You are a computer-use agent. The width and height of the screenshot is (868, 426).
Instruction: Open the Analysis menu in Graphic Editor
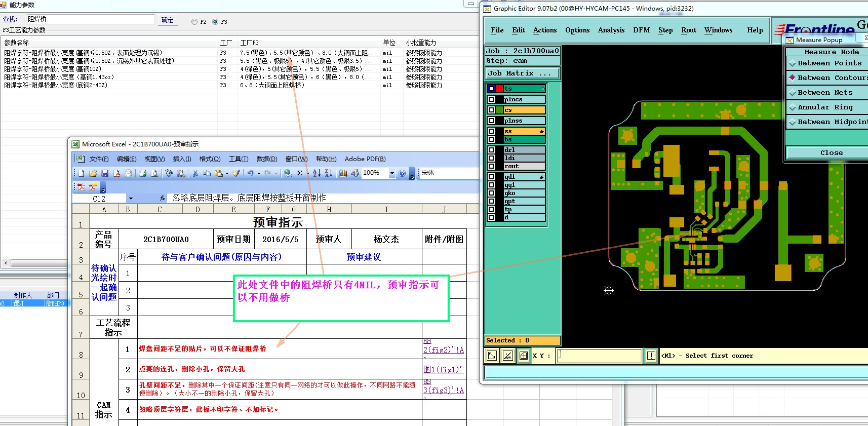pos(611,30)
